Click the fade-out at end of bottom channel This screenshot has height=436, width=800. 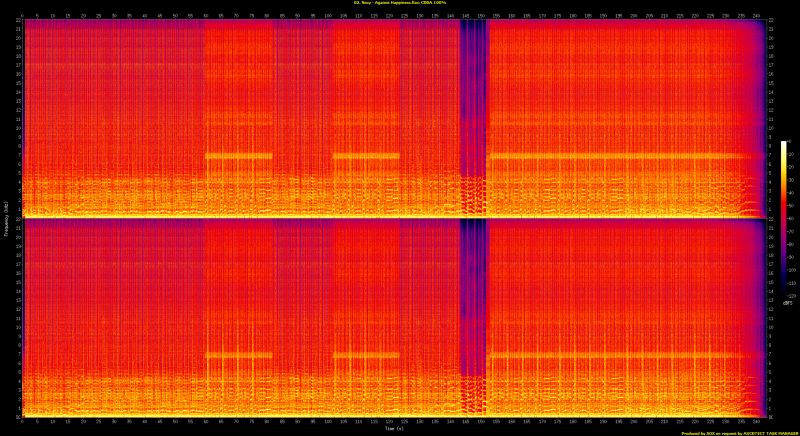tap(756, 320)
